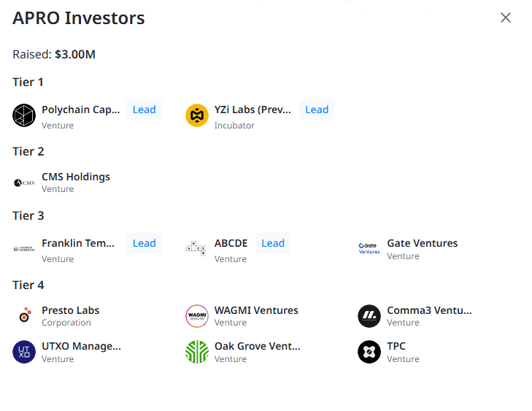The image size is (532, 411).
Task: Click the Comma3 Ventures logo icon
Action: click(x=369, y=316)
